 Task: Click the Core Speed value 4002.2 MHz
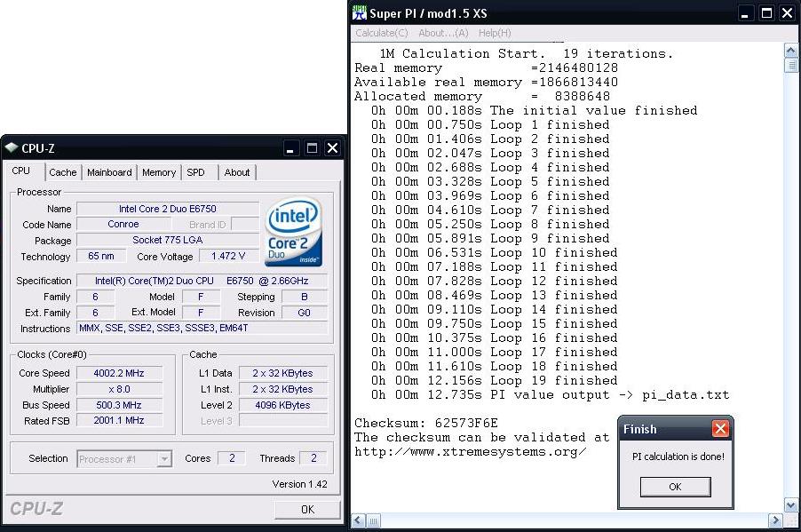pos(119,373)
